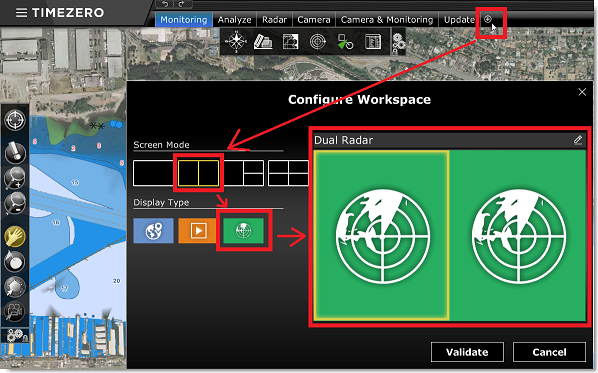The width and height of the screenshot is (598, 373).
Task: Click the radar rings target icon
Action: point(318,42)
